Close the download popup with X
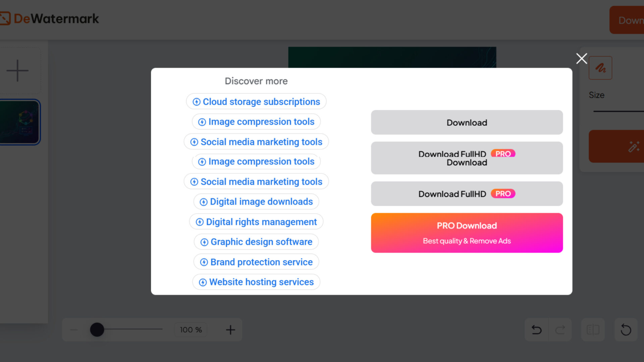 click(x=581, y=59)
